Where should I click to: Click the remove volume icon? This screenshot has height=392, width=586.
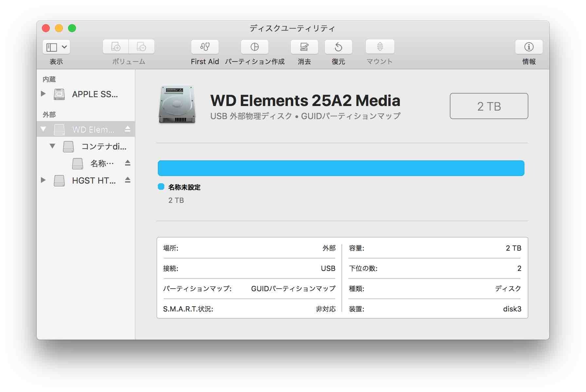(142, 47)
